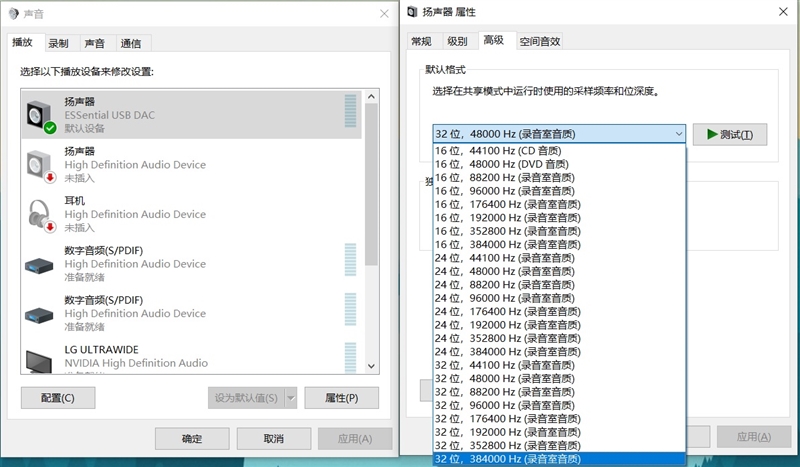The height and width of the screenshot is (467, 800).
Task: Choose 16 位, 176400 Hz option
Action: [x=559, y=204]
